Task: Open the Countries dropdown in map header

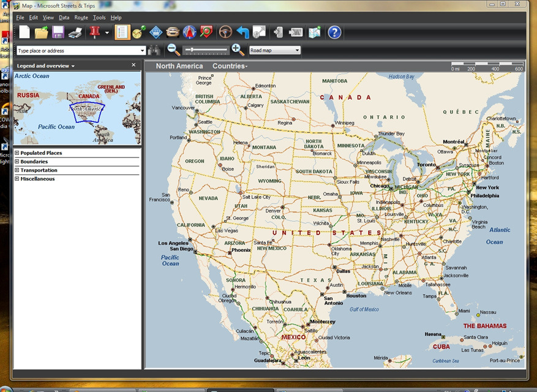Action: (x=230, y=66)
